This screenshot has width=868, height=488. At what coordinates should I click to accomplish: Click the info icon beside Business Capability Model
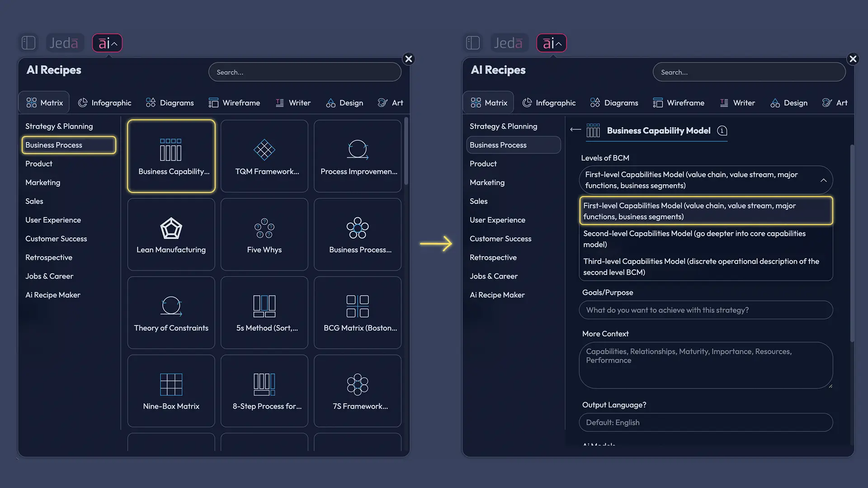722,131
